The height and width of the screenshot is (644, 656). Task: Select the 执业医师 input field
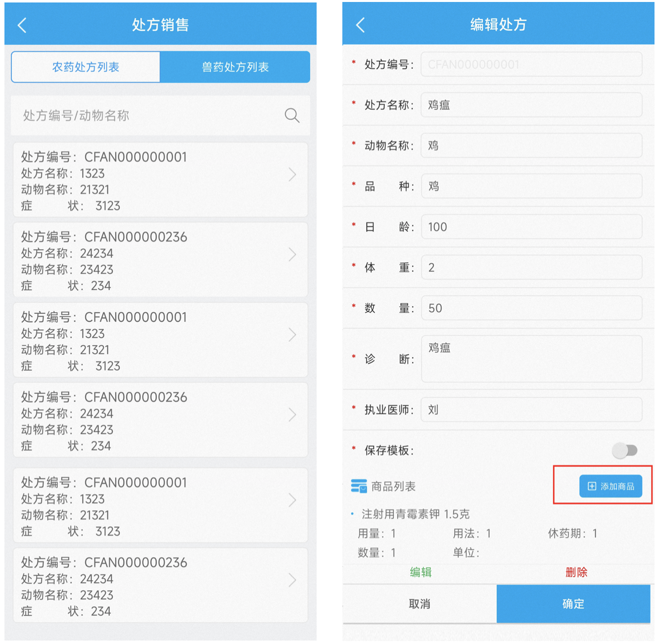[531, 410]
